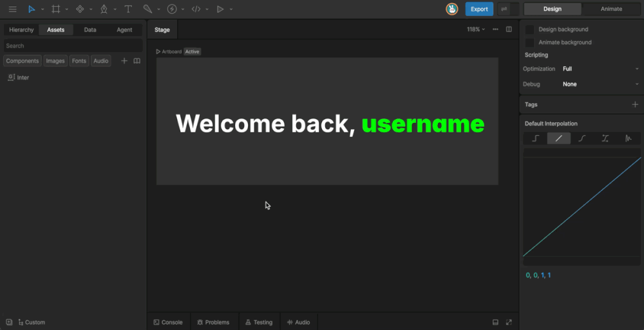644x330 pixels.
Task: Switch to the Data tab
Action: point(90,30)
